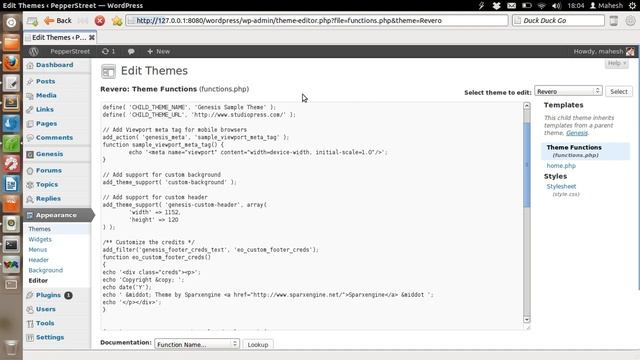
Task: Go to Widgets submenu
Action: pyautogui.click(x=40, y=240)
